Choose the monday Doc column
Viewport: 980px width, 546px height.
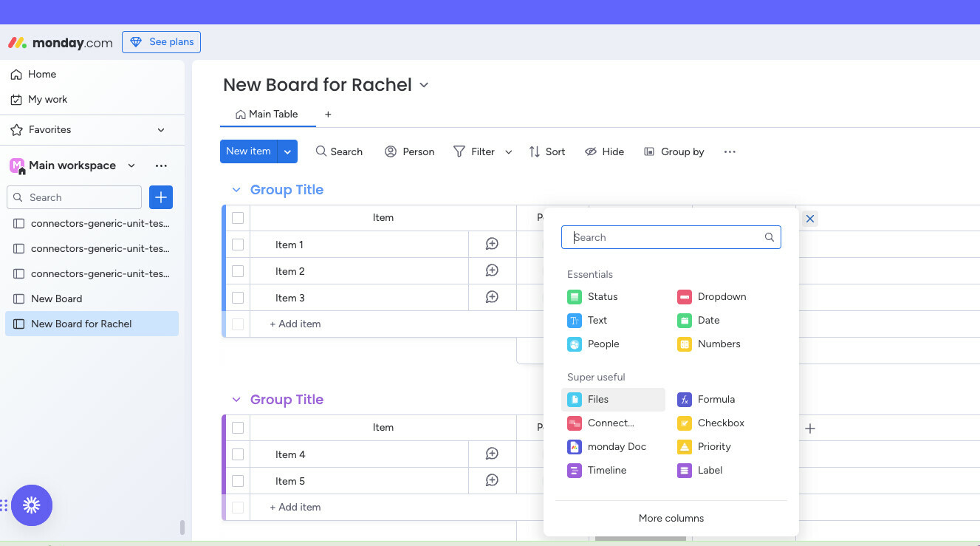click(607, 446)
